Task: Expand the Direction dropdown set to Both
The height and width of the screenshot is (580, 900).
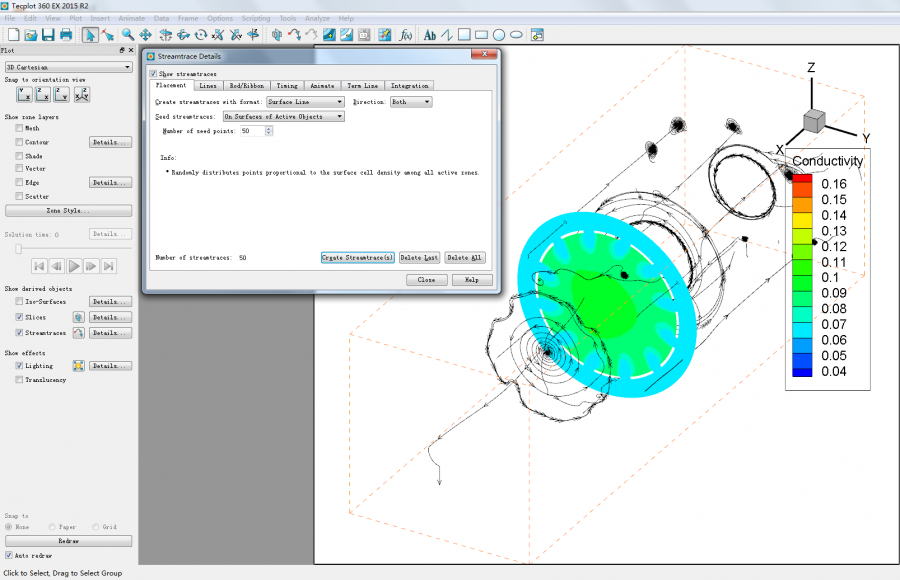Action: coord(411,102)
